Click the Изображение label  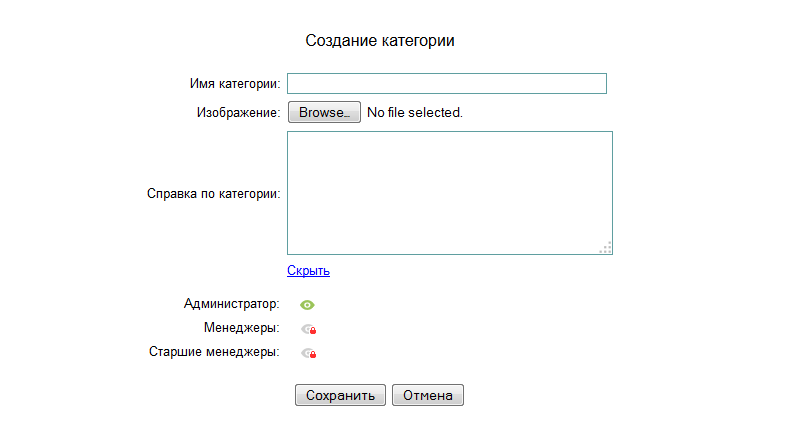click(238, 113)
